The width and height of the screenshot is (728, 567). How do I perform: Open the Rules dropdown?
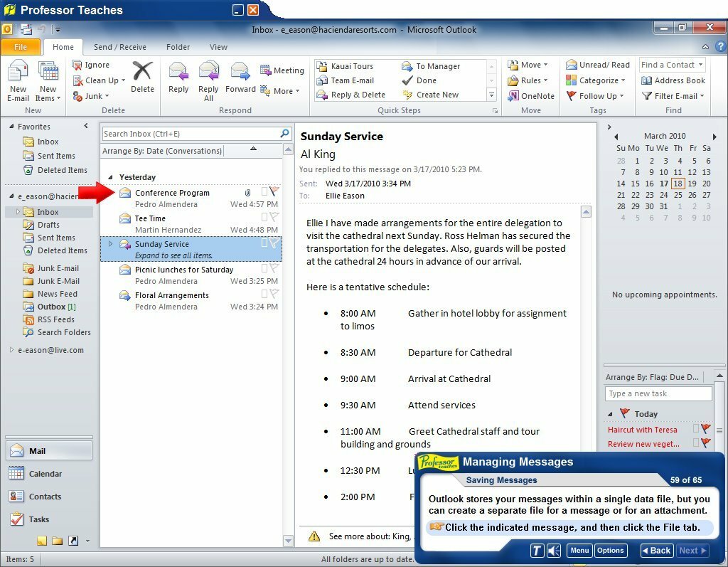pos(528,80)
